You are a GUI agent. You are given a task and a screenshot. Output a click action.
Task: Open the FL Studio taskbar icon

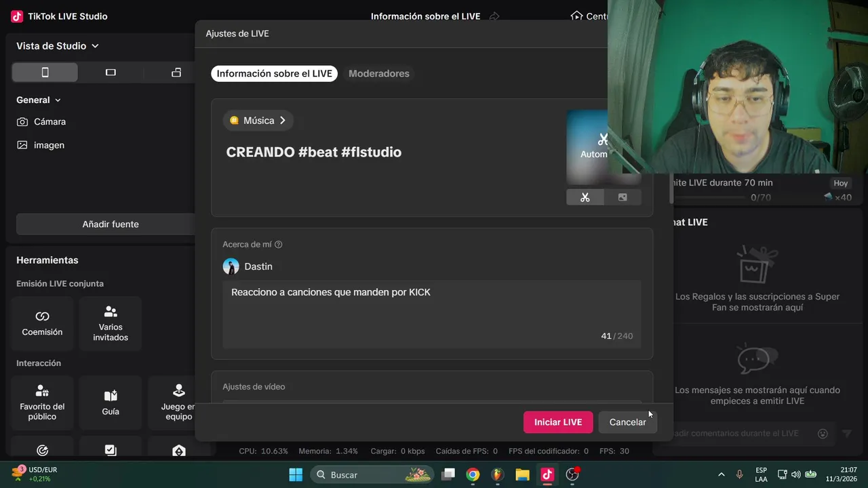click(x=498, y=474)
